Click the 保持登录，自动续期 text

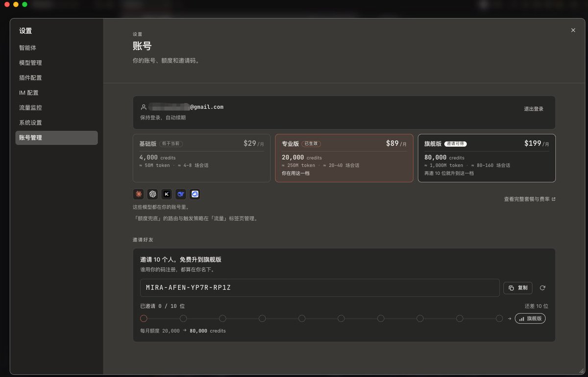[x=163, y=118]
